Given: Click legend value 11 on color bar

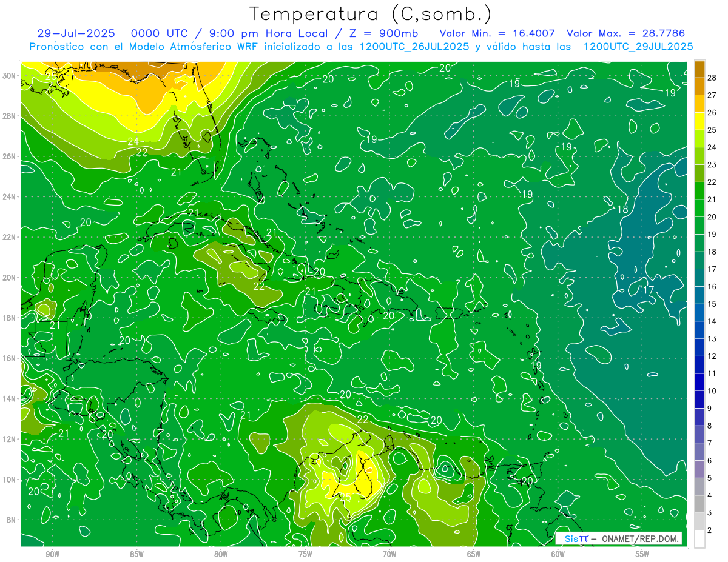Looking at the screenshot, I should [713, 373].
